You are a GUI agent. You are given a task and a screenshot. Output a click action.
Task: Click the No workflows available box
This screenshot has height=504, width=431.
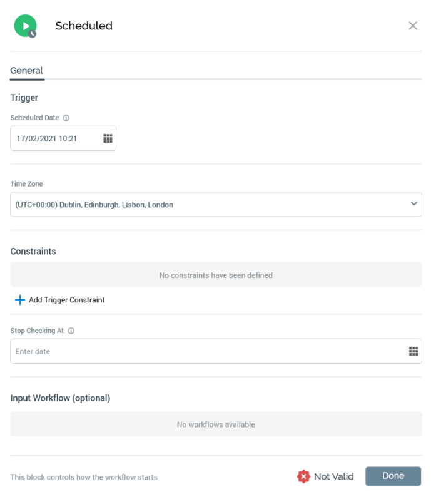click(216, 424)
